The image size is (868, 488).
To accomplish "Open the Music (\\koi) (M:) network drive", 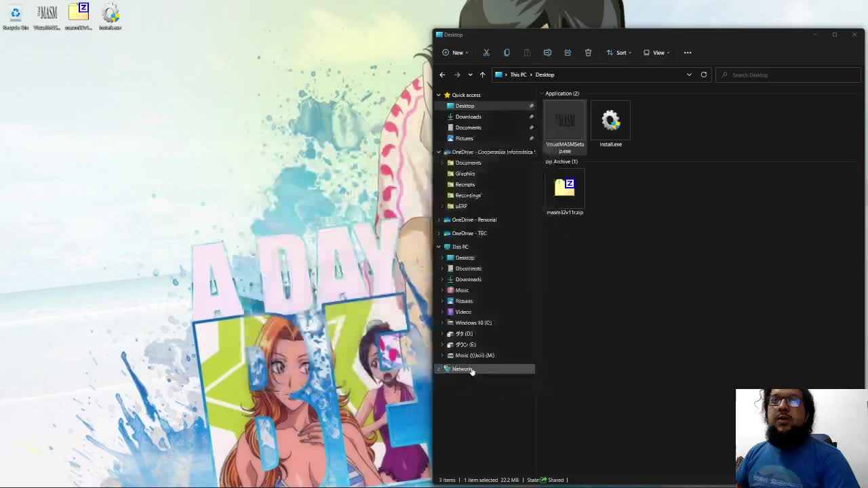I will pos(475,355).
